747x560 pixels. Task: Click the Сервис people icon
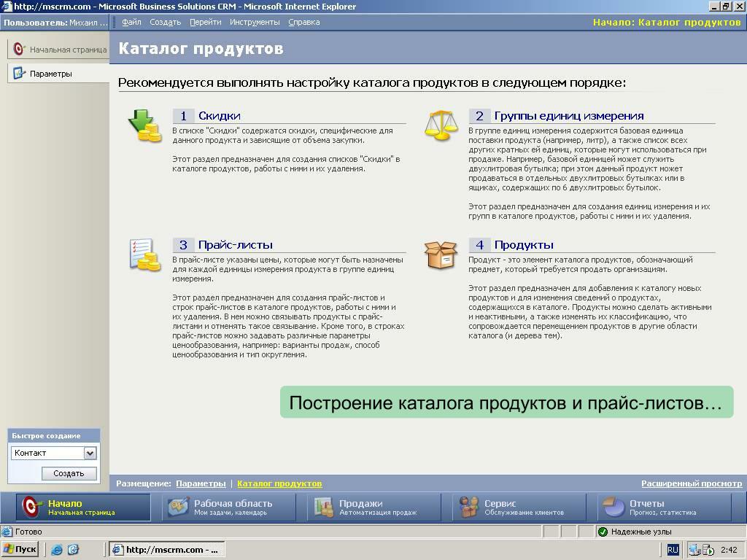click(469, 507)
